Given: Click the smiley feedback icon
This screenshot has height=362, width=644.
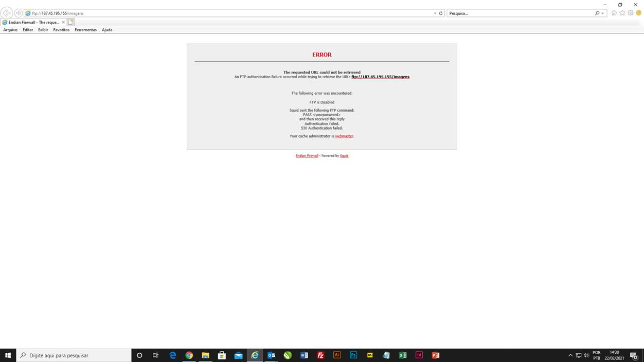Looking at the screenshot, I should click(639, 13).
